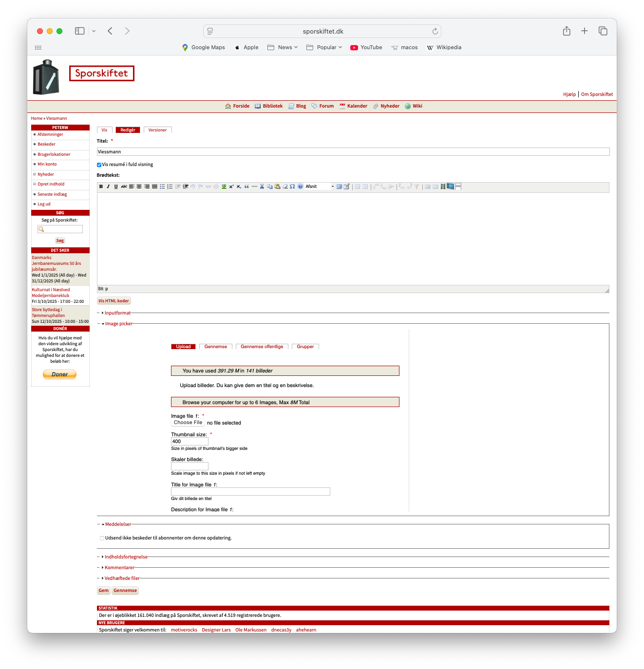
Task: Expand the Indholdsfortegnelse section
Action: coord(126,557)
